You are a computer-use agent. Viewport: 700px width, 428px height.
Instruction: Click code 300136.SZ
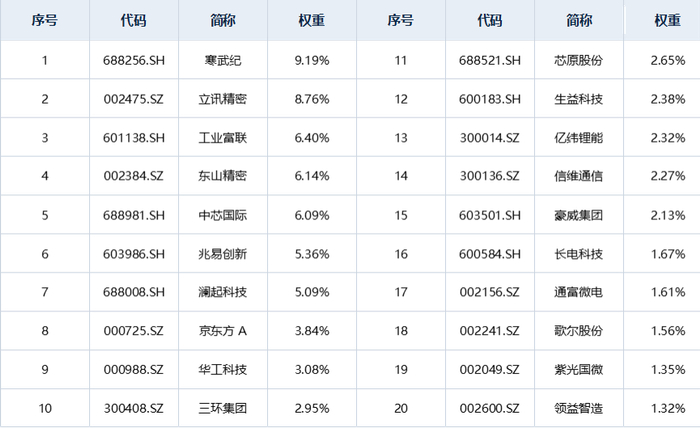click(x=490, y=176)
